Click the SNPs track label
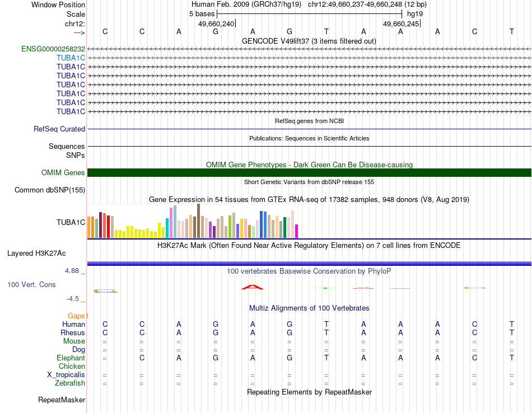 pyautogui.click(x=76, y=155)
